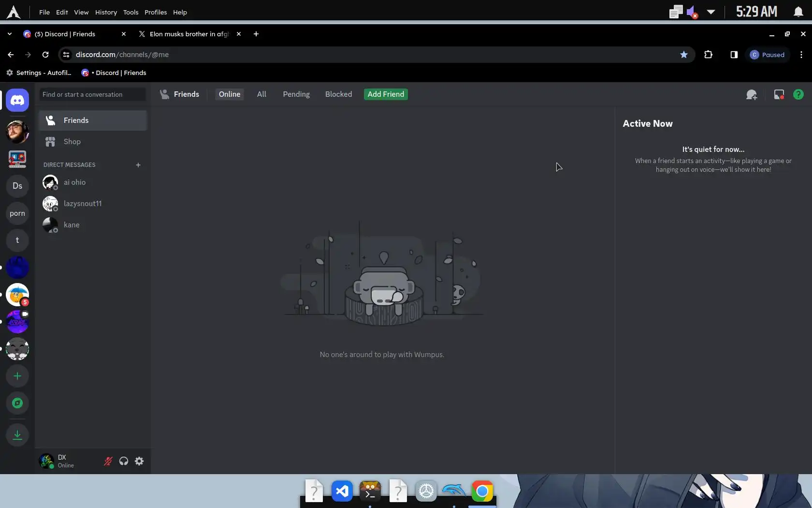Screen dimensions: 812x508
Task: Switch to the Elon musks brother browser tab
Action: pos(190,34)
